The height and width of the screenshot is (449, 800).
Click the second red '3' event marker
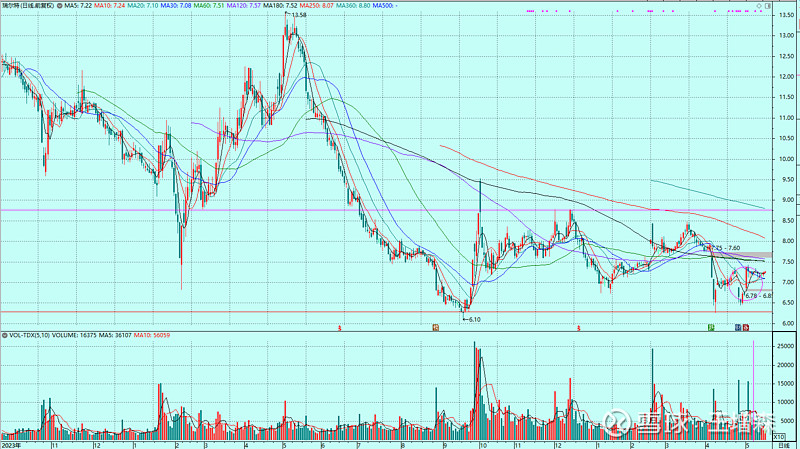pos(579,327)
